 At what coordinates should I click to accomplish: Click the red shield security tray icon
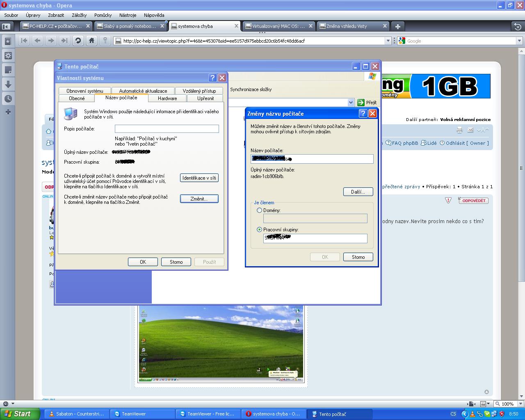(502, 414)
